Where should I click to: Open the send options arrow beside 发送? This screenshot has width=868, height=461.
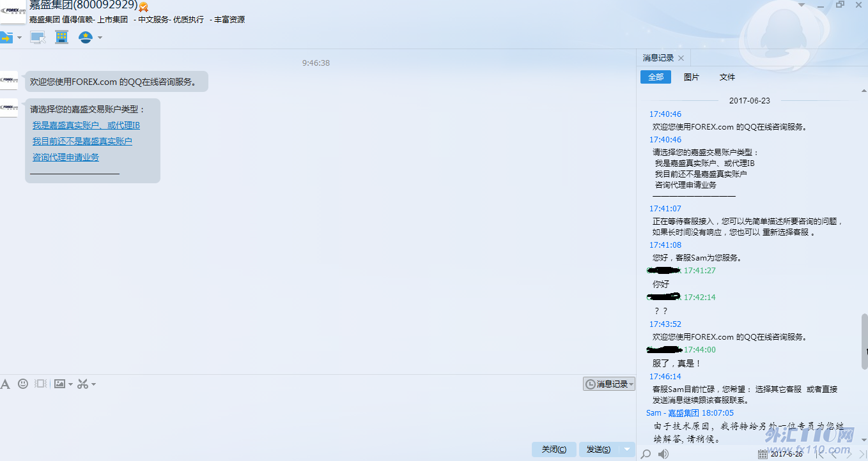tap(627, 450)
